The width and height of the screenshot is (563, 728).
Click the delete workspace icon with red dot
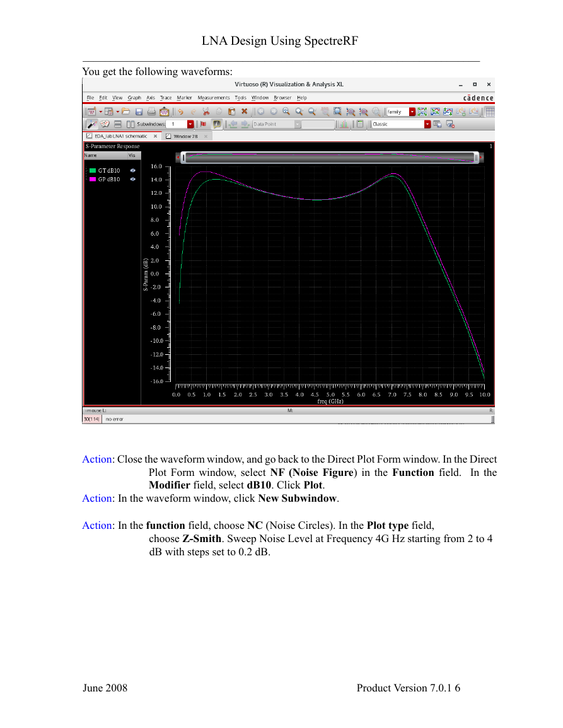[450, 124]
